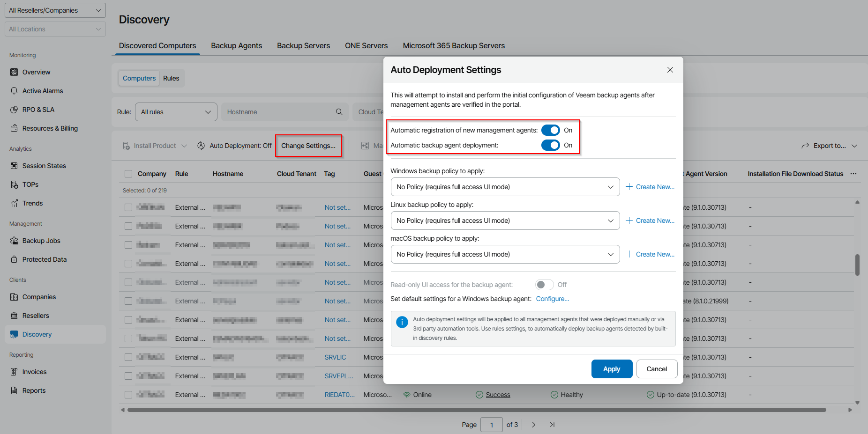The height and width of the screenshot is (434, 868).
Task: Click the Configure... link for Windows agent
Action: pyautogui.click(x=552, y=299)
